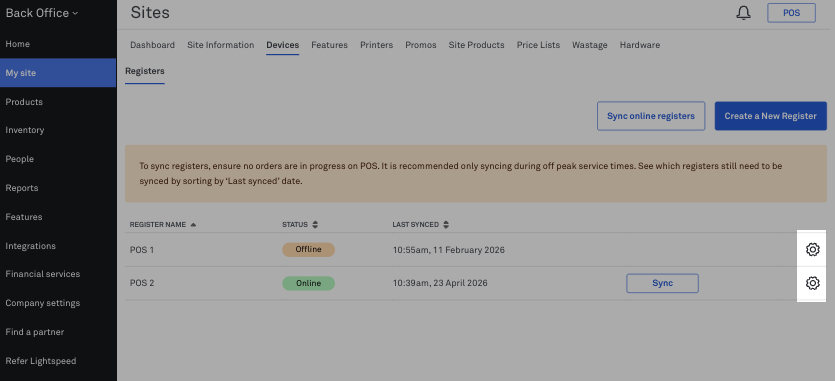Open the Price Lists tab

pyautogui.click(x=538, y=45)
